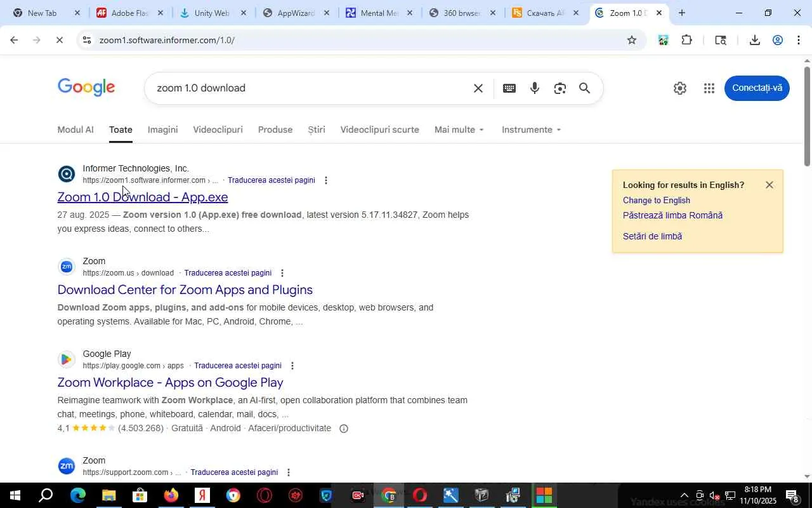Open a new browser tab

pos(681,13)
